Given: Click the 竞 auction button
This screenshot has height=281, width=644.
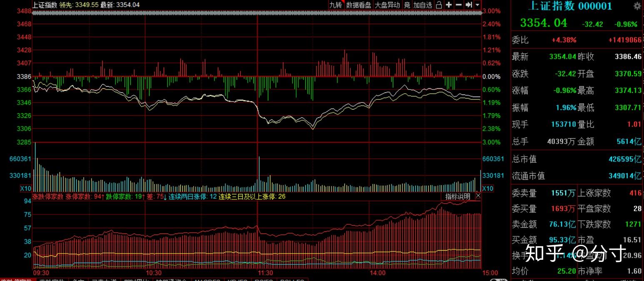Looking at the screenshot, I should [407, 5].
